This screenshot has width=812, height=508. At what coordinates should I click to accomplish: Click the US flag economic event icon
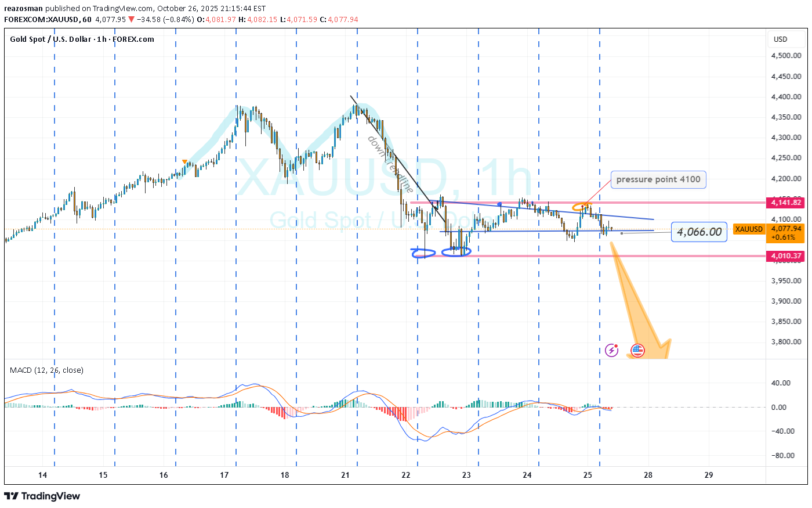point(637,350)
